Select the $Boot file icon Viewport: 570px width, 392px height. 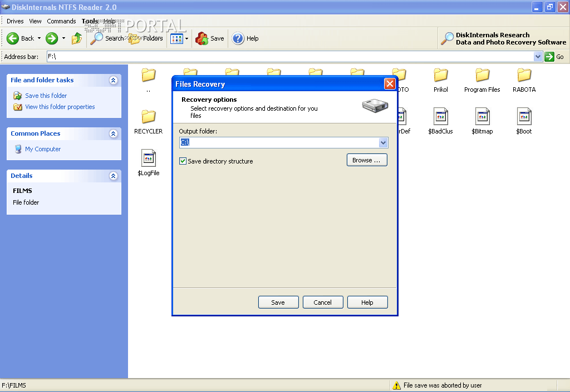tap(524, 117)
